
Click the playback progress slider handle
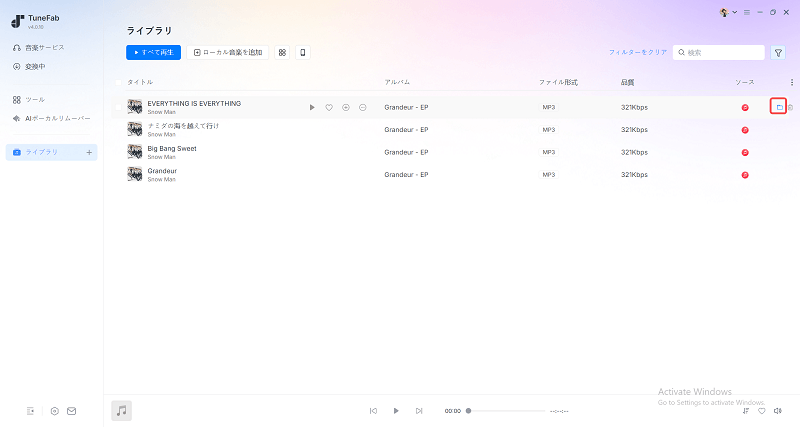468,411
